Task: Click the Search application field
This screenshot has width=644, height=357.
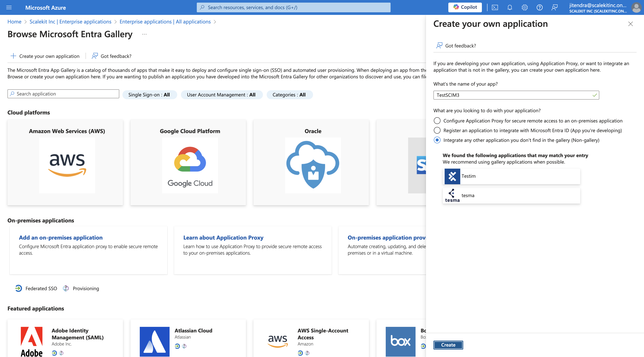Action: click(63, 94)
